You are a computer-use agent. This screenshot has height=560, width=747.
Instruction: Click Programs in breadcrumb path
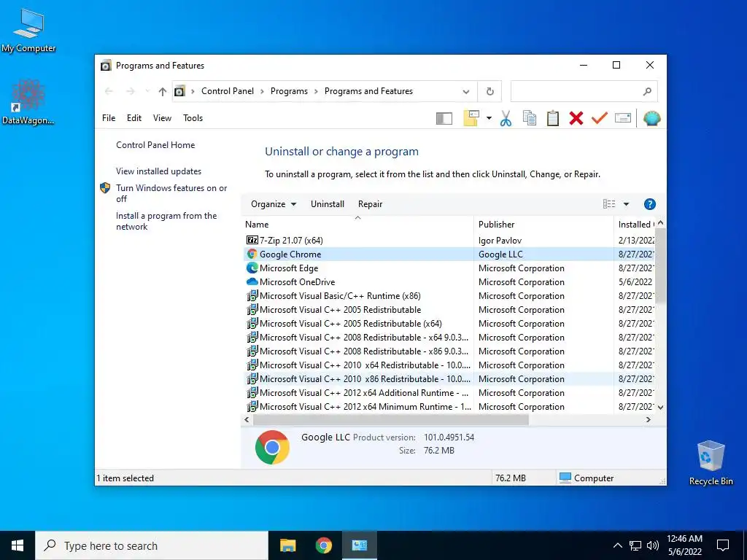click(289, 91)
